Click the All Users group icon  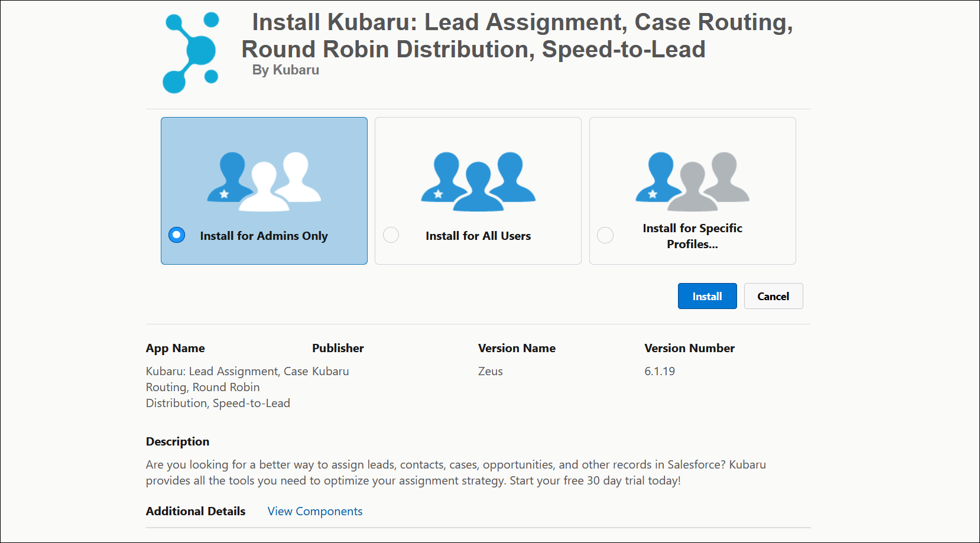coord(478,181)
